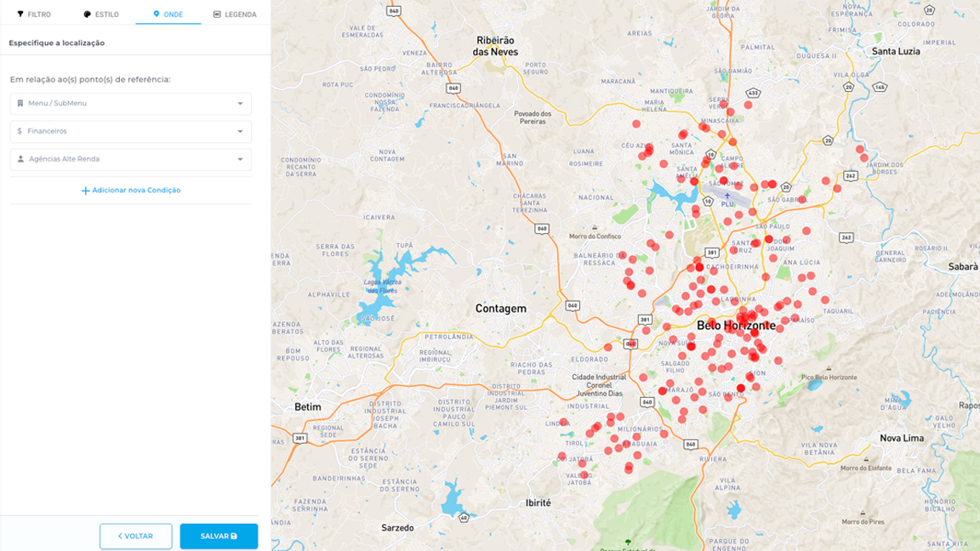Click the funnel icon on Filtro tab
This screenshot has height=551, width=980.
click(x=20, y=14)
